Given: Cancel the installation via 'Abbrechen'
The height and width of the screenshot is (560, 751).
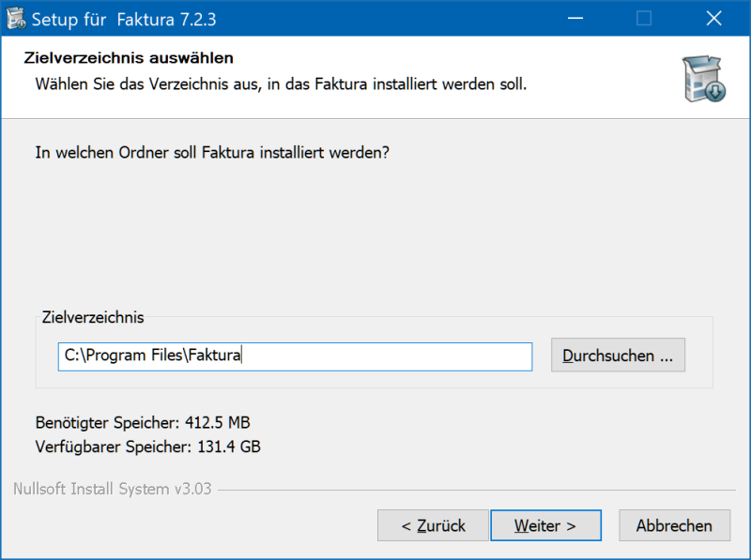Looking at the screenshot, I should 674,525.
